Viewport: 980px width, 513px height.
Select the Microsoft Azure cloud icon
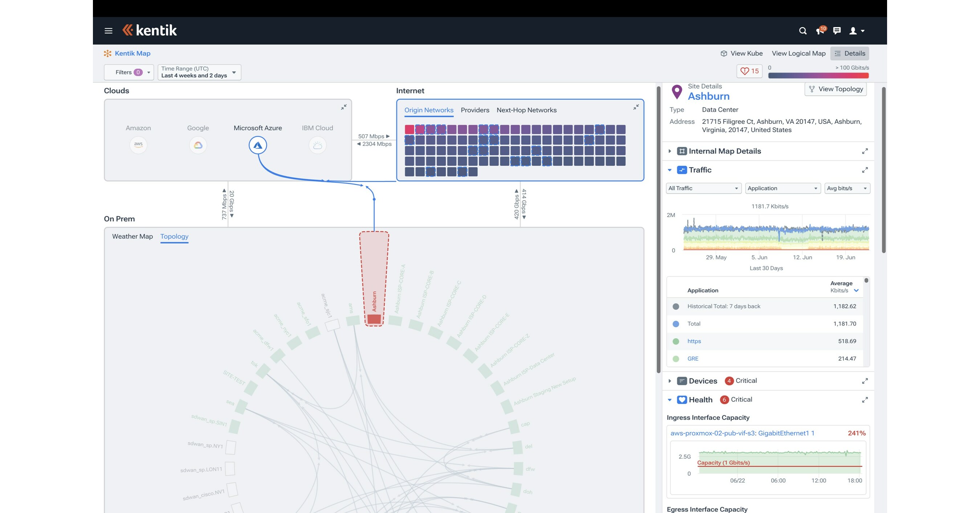click(258, 145)
